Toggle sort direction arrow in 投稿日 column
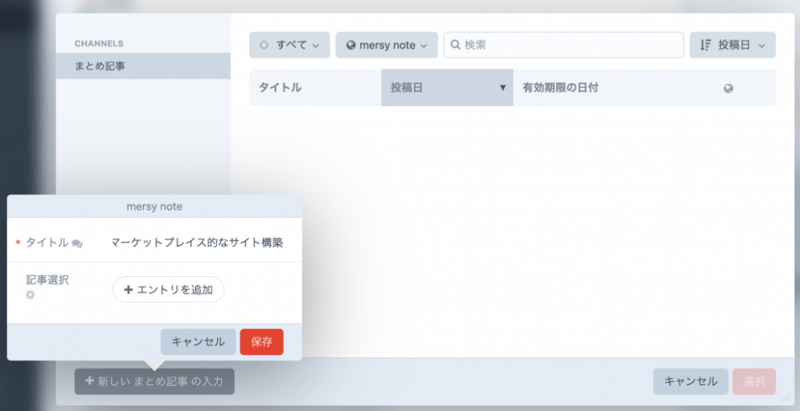Screen dimensions: 800x411 click(502, 88)
